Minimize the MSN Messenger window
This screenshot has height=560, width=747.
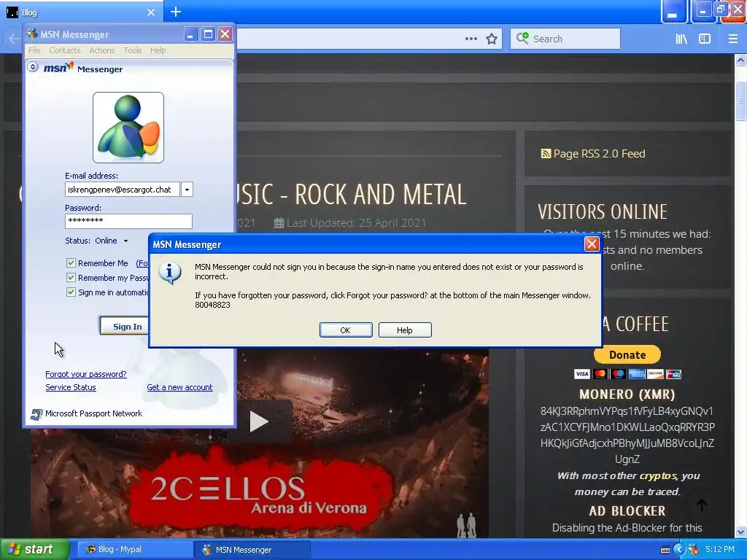pyautogui.click(x=190, y=34)
